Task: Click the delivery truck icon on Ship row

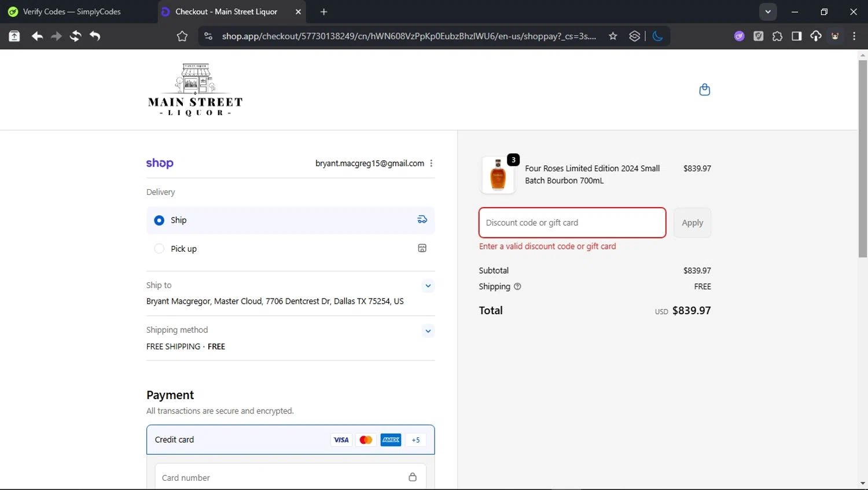Action: (x=422, y=219)
